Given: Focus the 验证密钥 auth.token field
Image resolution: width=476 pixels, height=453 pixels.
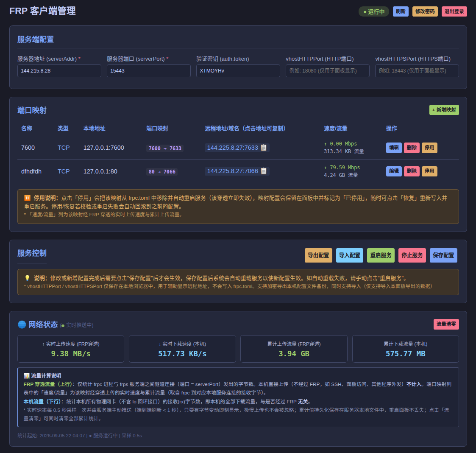Looking at the screenshot, I should click(238, 71).
